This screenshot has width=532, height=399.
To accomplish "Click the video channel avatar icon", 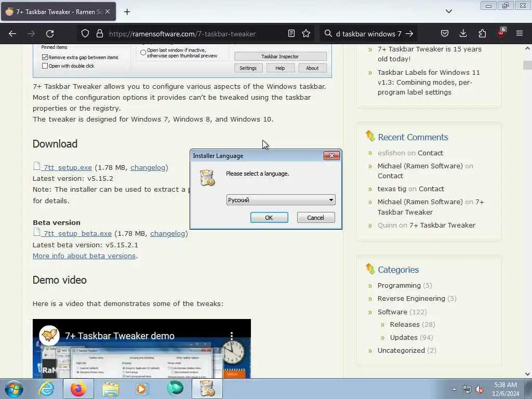I will click(x=49, y=336).
